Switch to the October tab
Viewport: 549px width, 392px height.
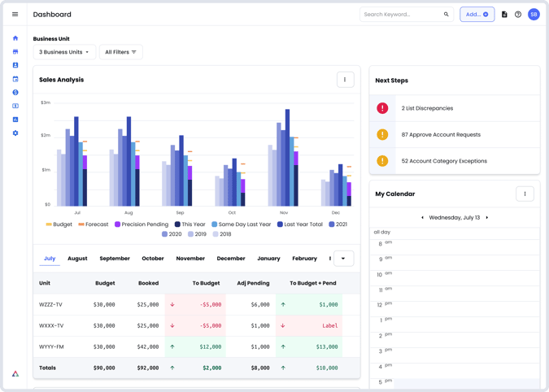153,259
